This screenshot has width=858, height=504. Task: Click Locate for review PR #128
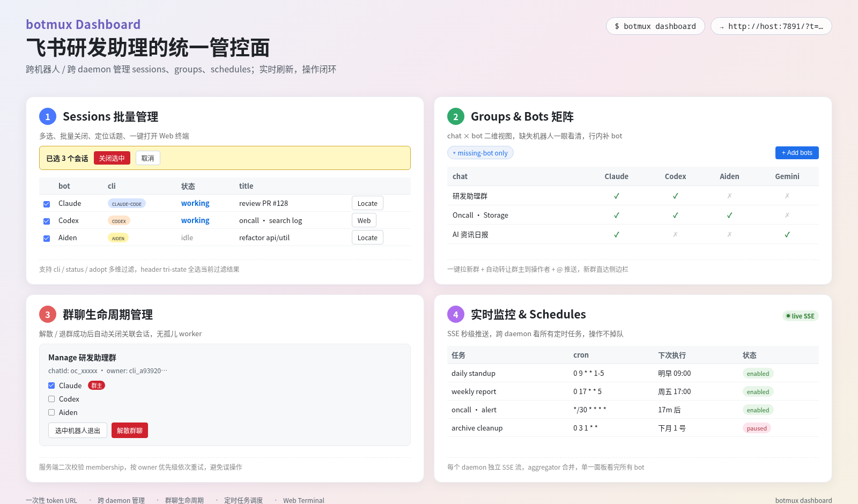(x=367, y=203)
